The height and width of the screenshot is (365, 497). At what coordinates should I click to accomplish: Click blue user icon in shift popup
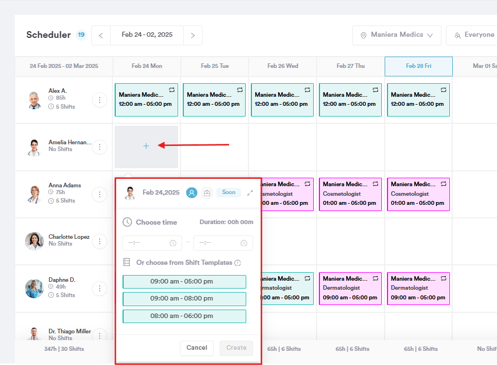pyautogui.click(x=192, y=193)
